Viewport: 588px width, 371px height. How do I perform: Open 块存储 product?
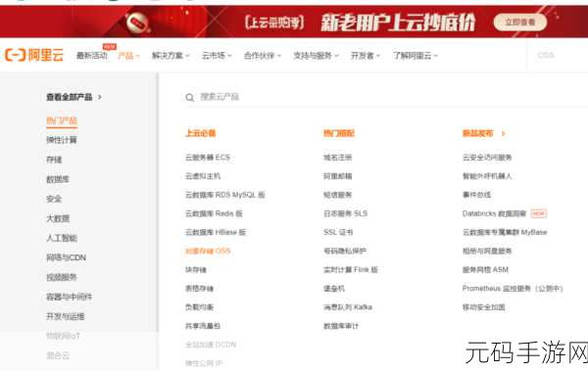pos(196,270)
